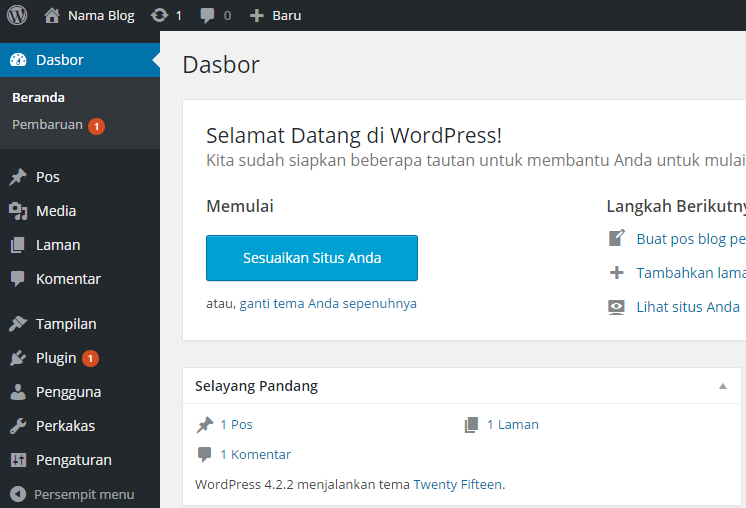
Task: Follow the ganti tema Anda sepenuhnya link
Action: 328,303
